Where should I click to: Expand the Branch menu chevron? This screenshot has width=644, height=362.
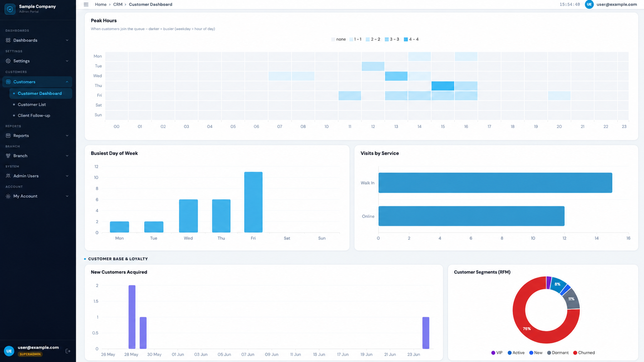(x=67, y=156)
